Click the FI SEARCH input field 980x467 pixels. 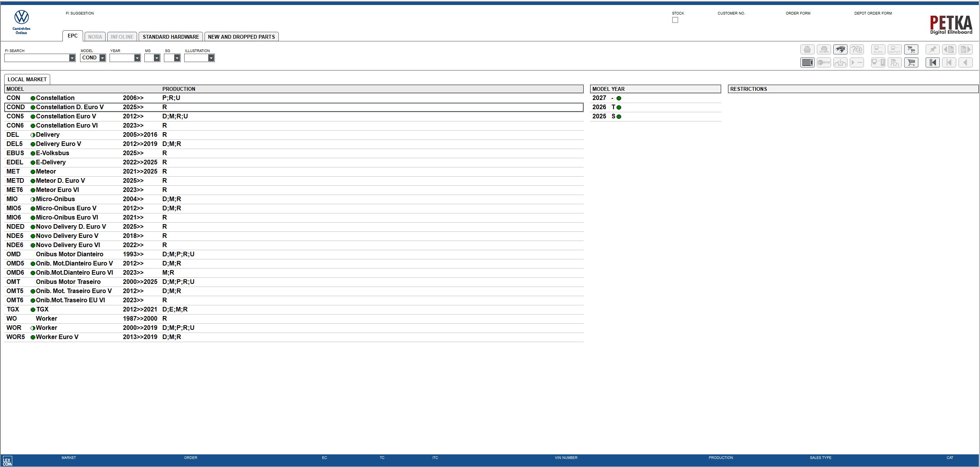(36, 58)
